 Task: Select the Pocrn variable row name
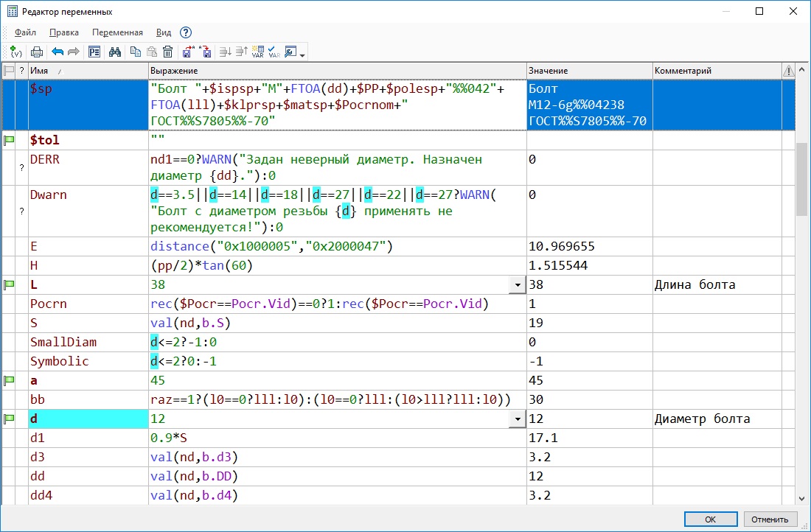(x=49, y=304)
